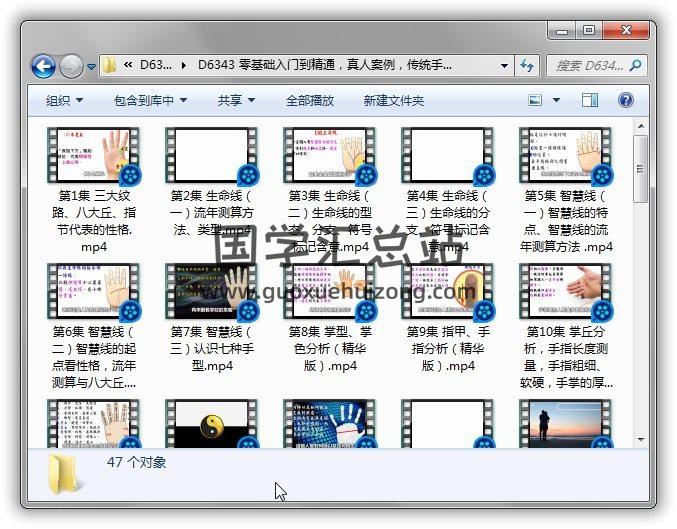Viewport: 677px width, 529px height.
Task: Toggle the preview pane button
Action: (x=590, y=100)
